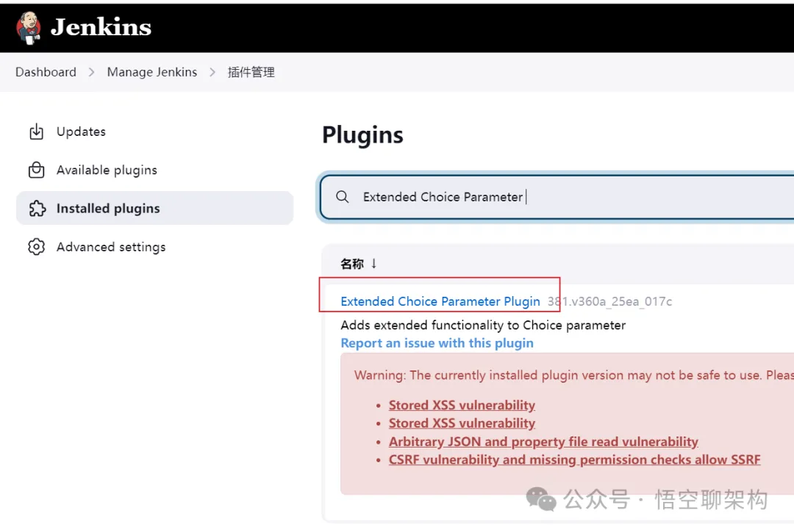794x532 pixels.
Task: Open Arbitrary JSON and property file read vulnerability
Action: tap(543, 442)
